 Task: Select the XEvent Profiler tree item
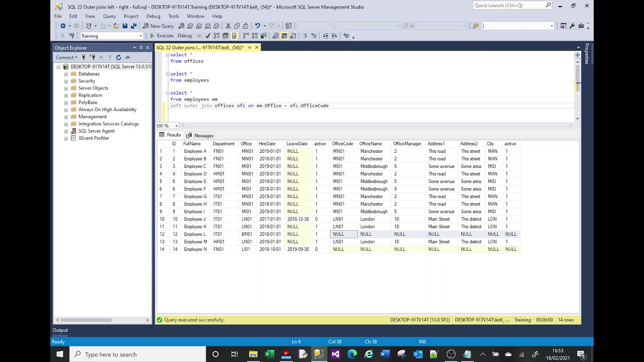[94, 138]
